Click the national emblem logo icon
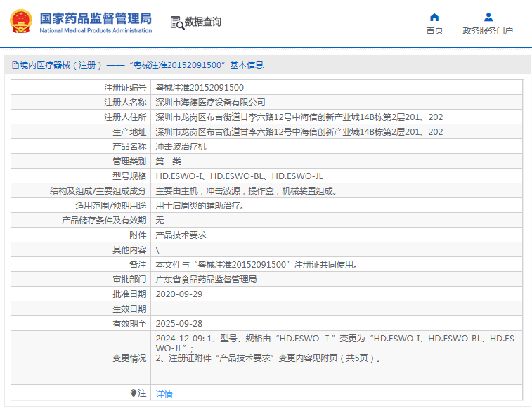The height and width of the screenshot is (411, 532). [x=21, y=21]
